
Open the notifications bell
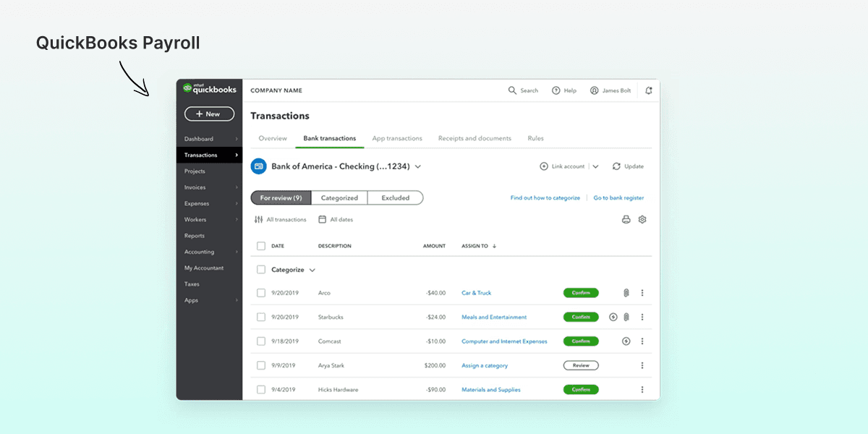[649, 90]
